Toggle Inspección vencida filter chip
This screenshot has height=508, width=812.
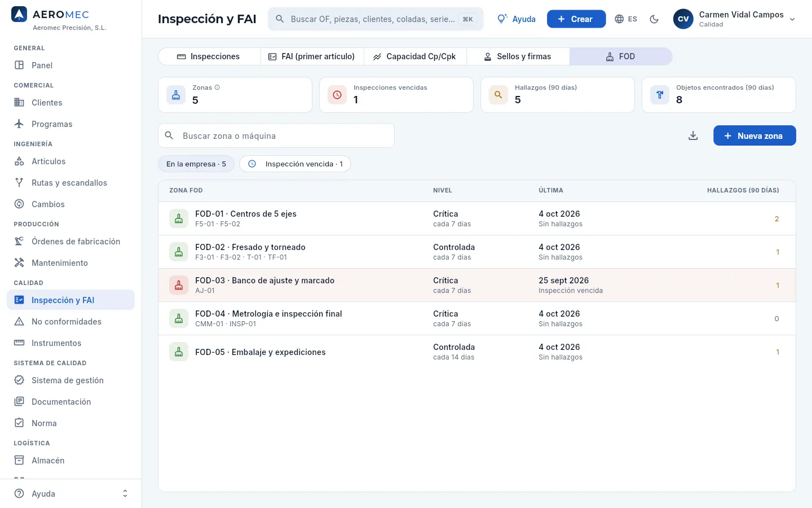[295, 164]
